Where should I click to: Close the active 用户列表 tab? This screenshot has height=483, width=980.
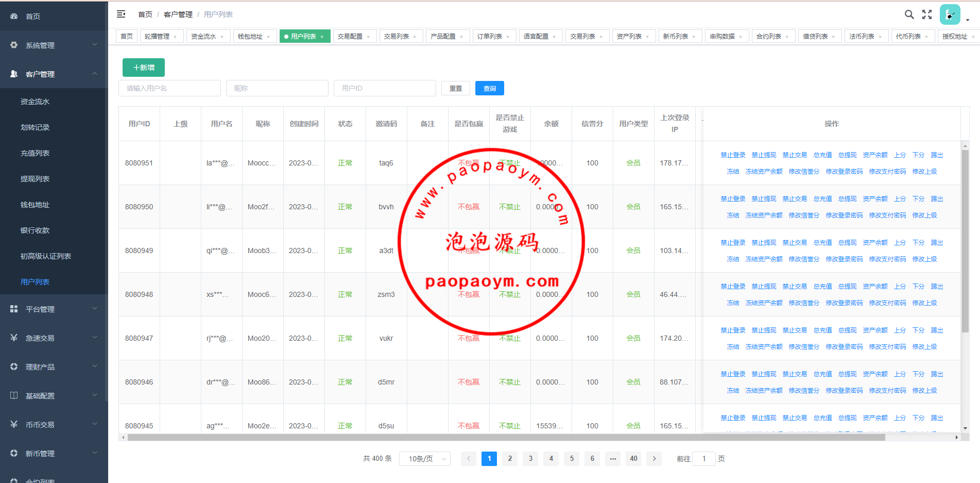322,37
